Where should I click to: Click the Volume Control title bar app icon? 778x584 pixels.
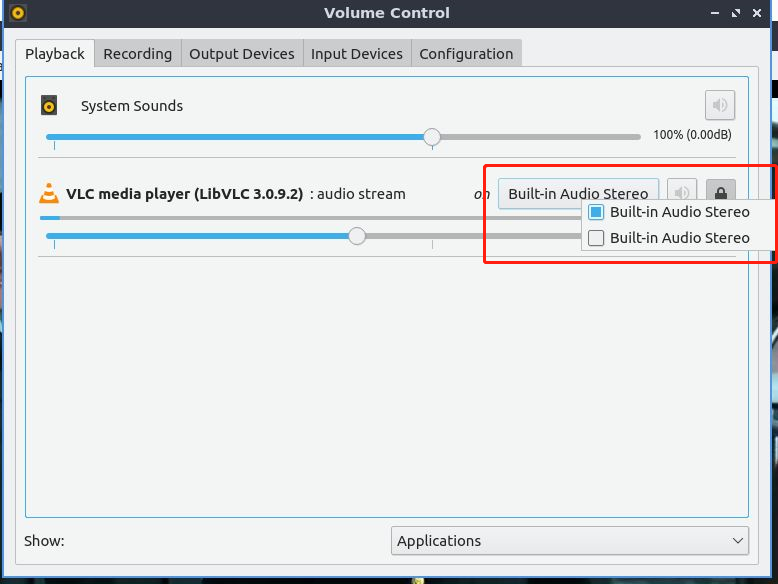pos(17,14)
